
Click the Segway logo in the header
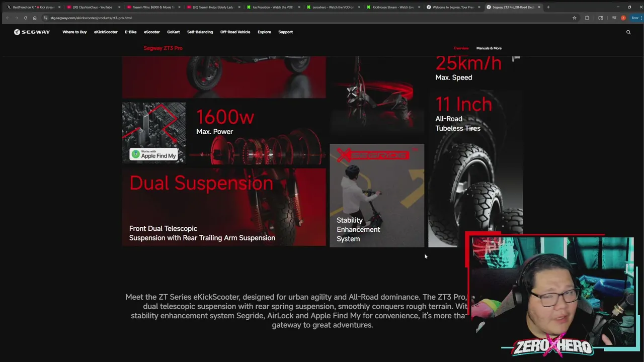point(32,32)
